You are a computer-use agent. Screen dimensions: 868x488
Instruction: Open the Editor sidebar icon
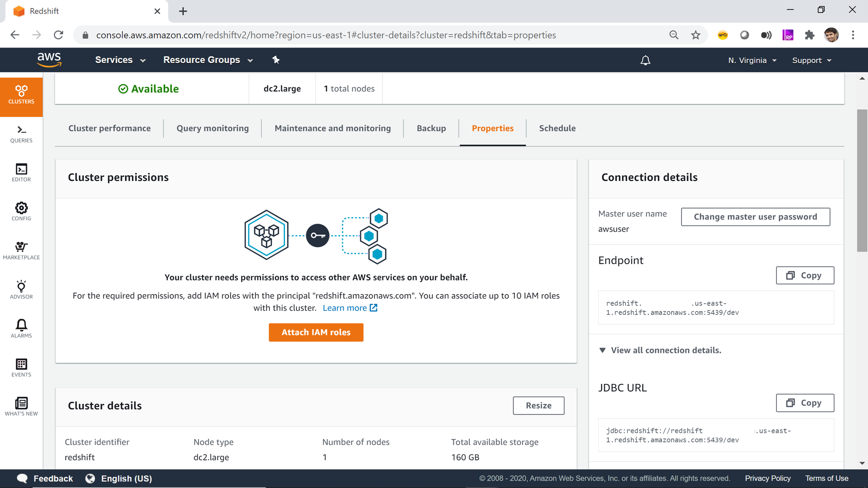21,173
